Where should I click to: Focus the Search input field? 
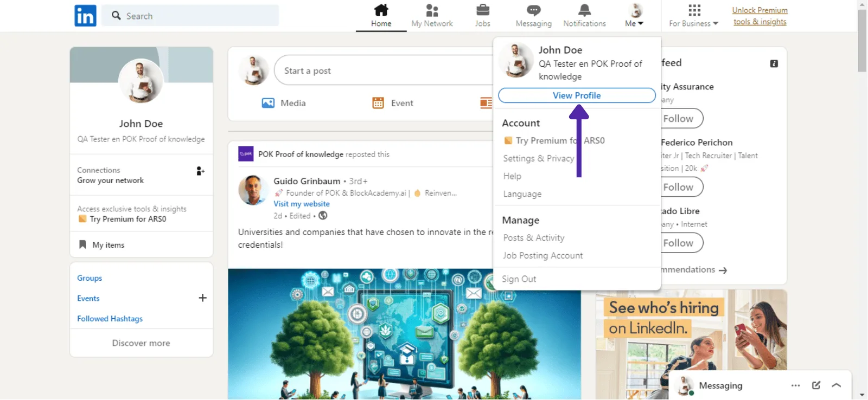190,16
